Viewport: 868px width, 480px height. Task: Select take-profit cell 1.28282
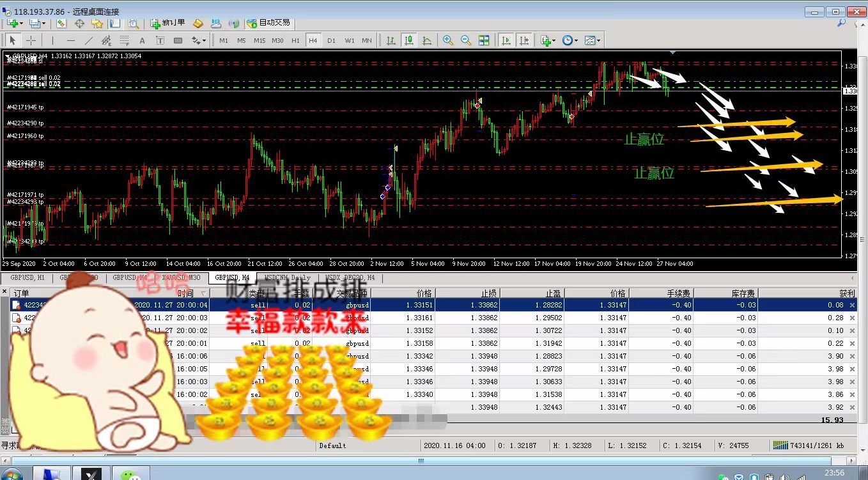click(x=547, y=305)
